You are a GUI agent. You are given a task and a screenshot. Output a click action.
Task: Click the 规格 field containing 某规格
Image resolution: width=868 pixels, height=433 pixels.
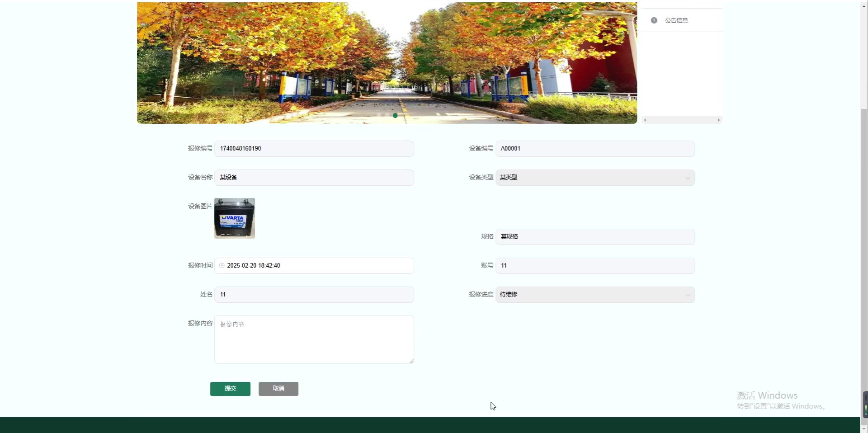[x=594, y=237]
